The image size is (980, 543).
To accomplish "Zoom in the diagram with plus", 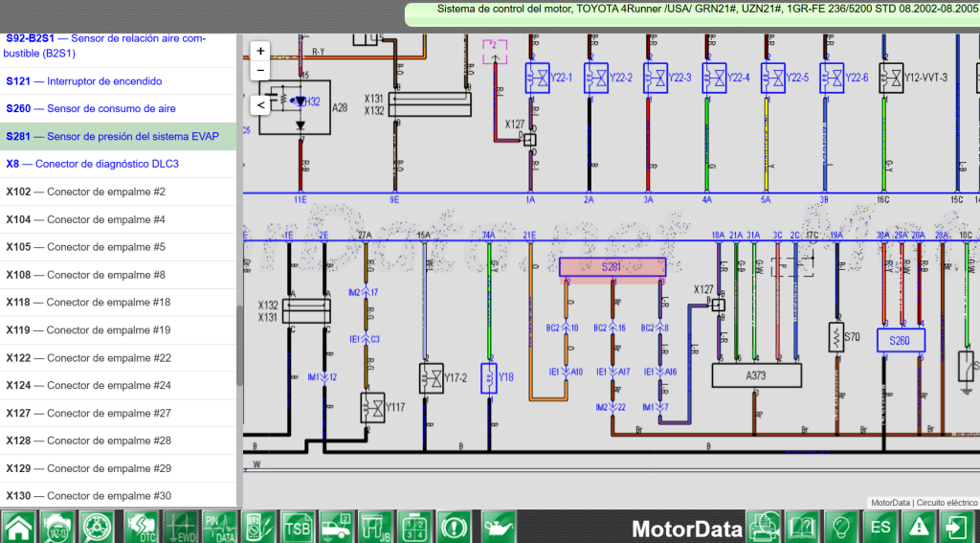I will pyautogui.click(x=260, y=52).
